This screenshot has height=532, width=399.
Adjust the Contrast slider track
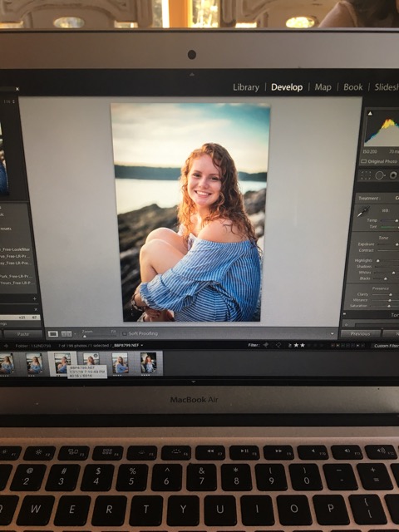388,250
